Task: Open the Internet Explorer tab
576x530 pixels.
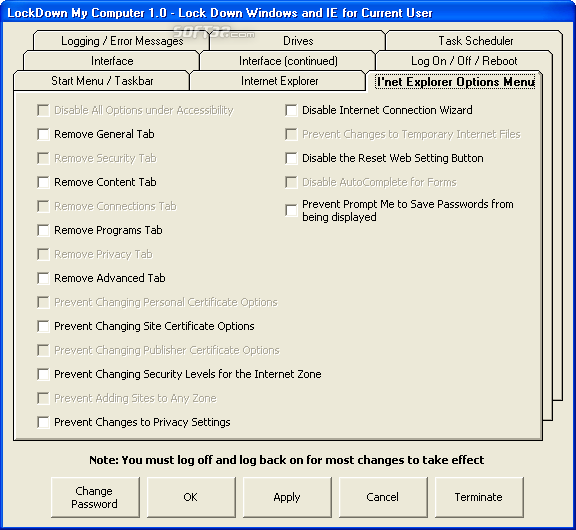Action: click(x=279, y=81)
